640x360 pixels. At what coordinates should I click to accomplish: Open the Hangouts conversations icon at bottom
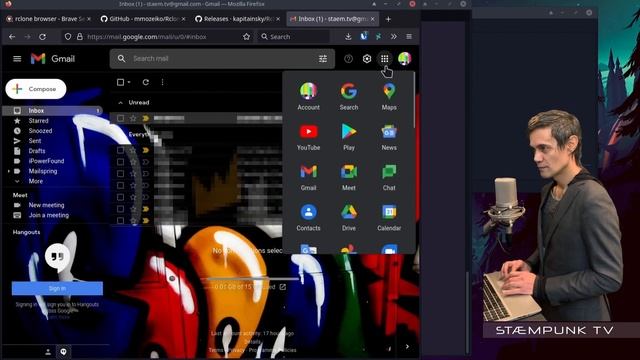pyautogui.click(x=63, y=351)
